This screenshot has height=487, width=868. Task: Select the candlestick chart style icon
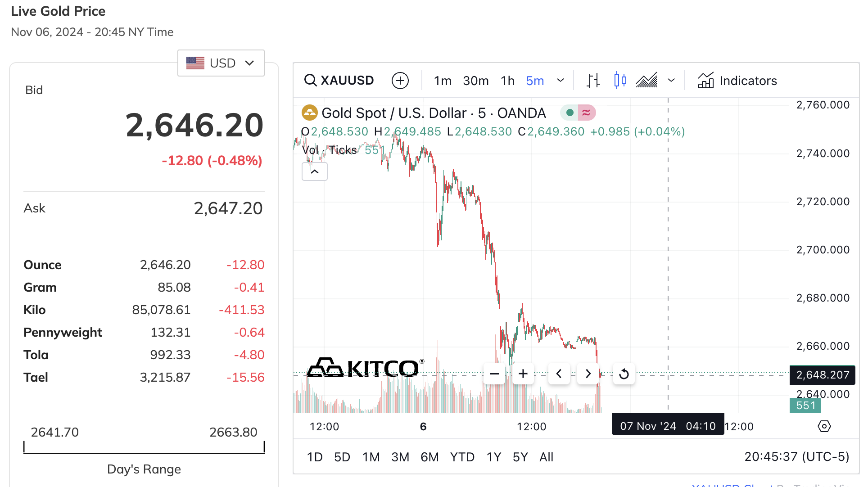tap(620, 81)
